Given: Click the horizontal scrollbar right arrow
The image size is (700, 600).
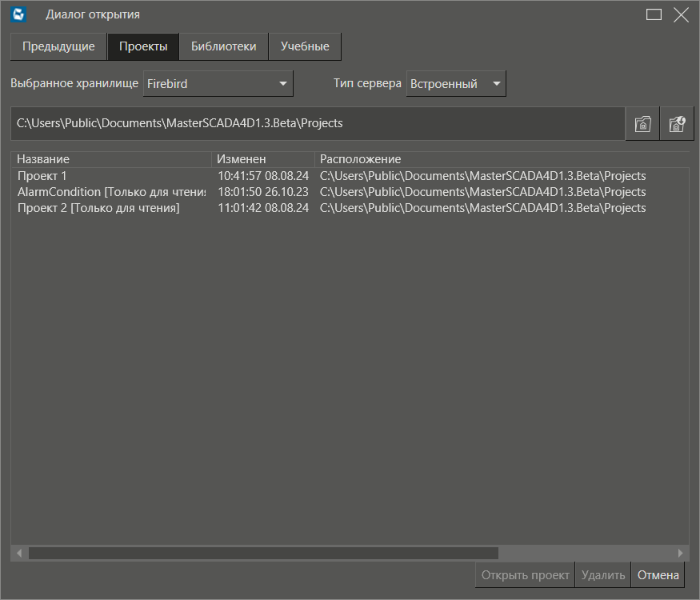Looking at the screenshot, I should (681, 553).
